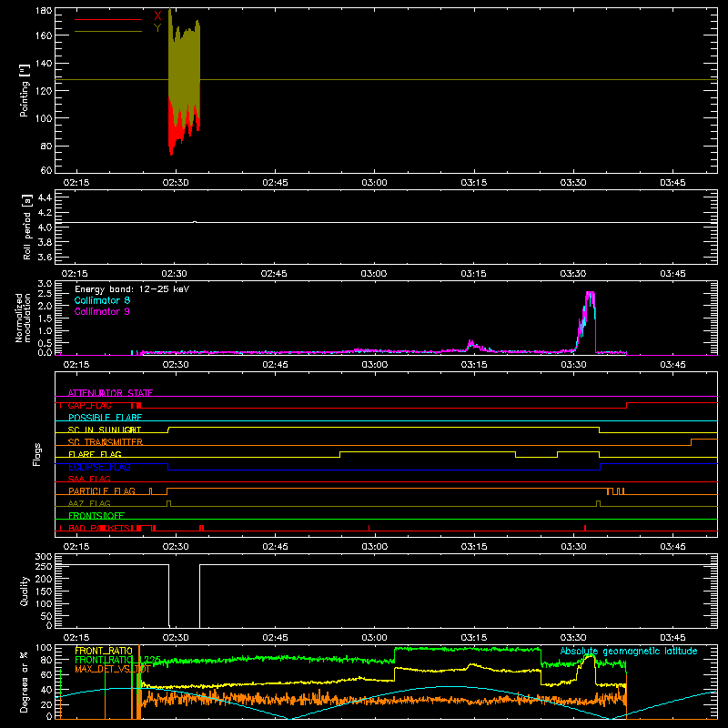
Task: Click the MAX_DET_VS_TOT legend label
Action: [112, 669]
